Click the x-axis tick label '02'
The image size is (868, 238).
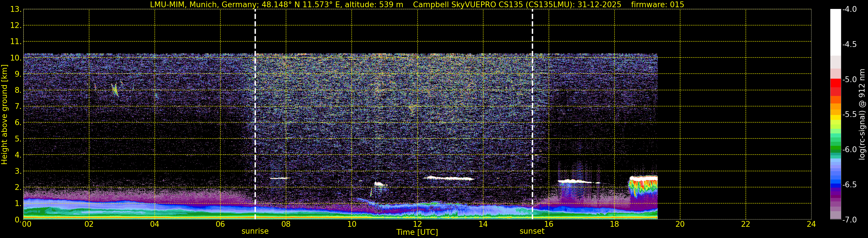[89, 224]
